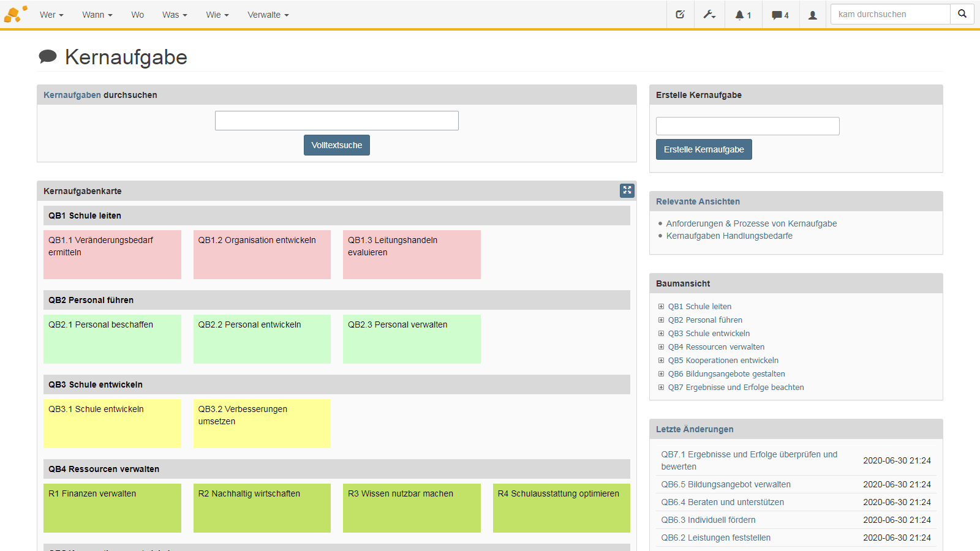Screen dimensions: 980x551
Task: Focus the kam durchsuchen search box
Action: 891,14
